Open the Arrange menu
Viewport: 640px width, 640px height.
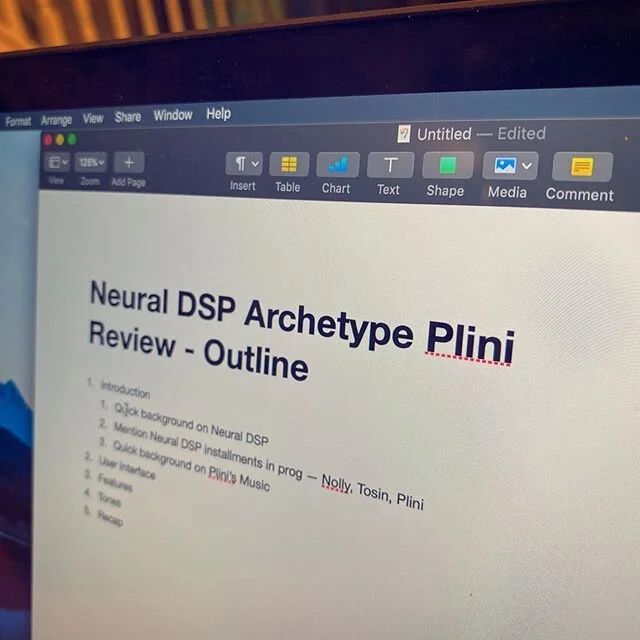click(56, 120)
